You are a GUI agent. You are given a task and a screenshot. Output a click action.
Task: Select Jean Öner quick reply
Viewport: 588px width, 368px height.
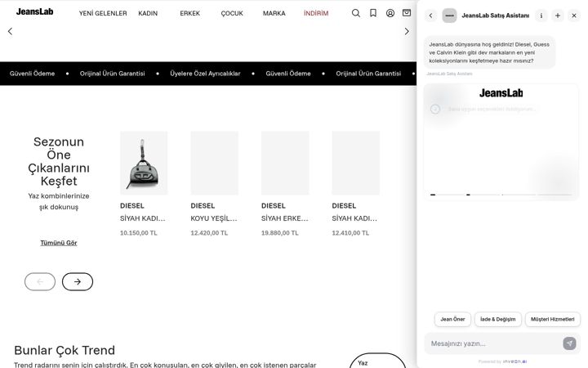[x=452, y=319]
